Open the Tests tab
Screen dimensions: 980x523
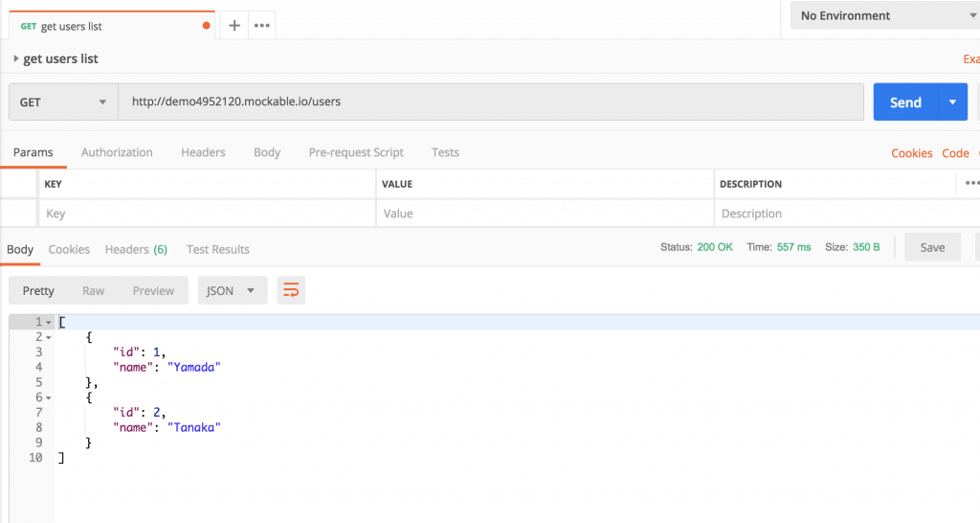445,152
